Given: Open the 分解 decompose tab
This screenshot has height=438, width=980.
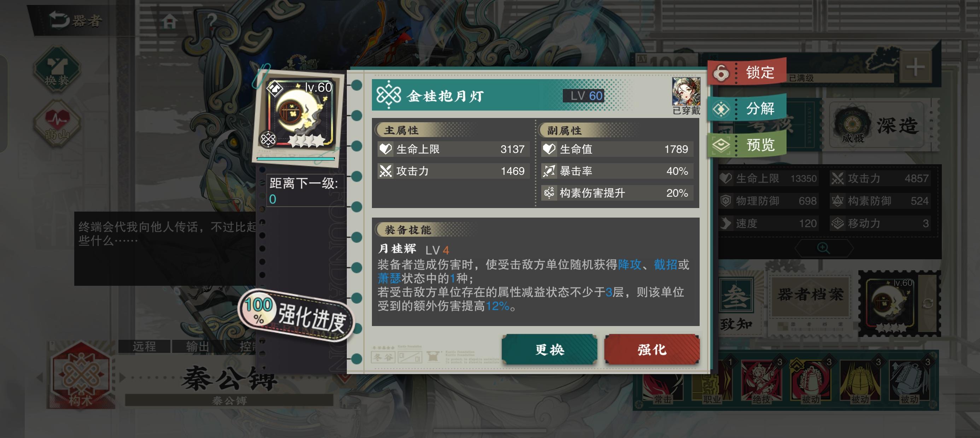Looking at the screenshot, I should click(x=747, y=108).
